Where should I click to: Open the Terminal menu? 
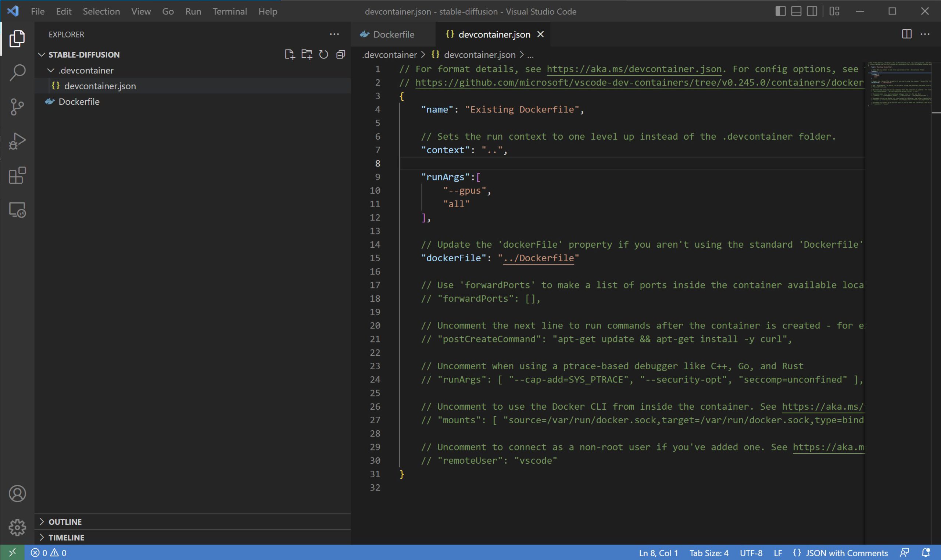(229, 11)
